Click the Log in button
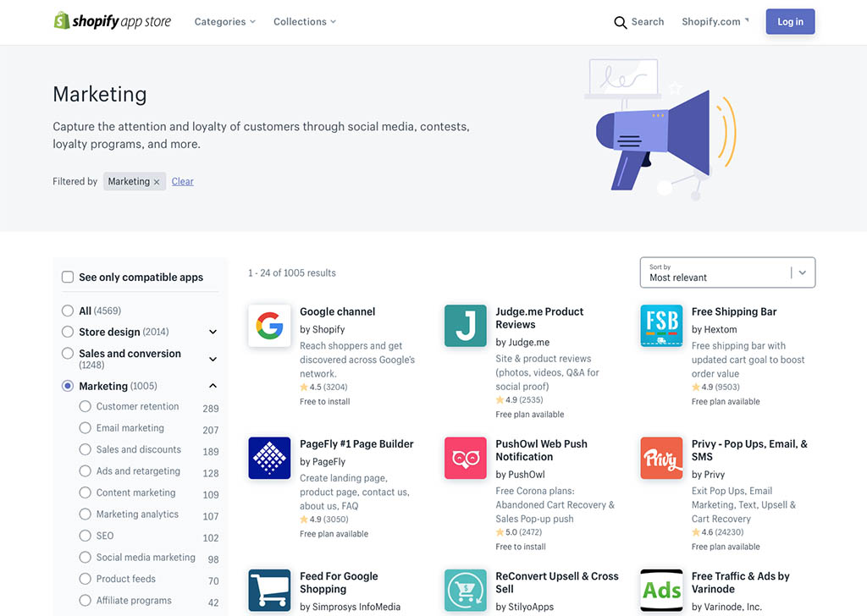This screenshot has width=867, height=616. coord(790,21)
